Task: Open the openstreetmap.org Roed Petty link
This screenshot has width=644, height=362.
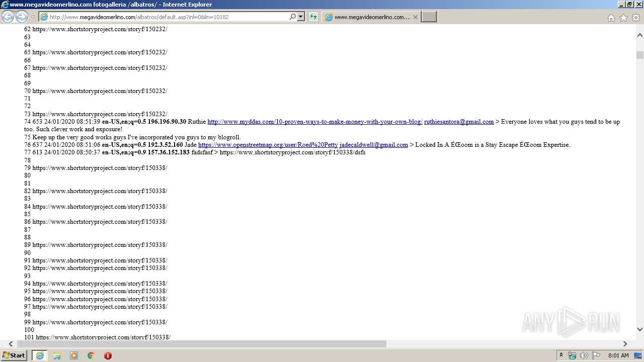Action: tap(268, 145)
